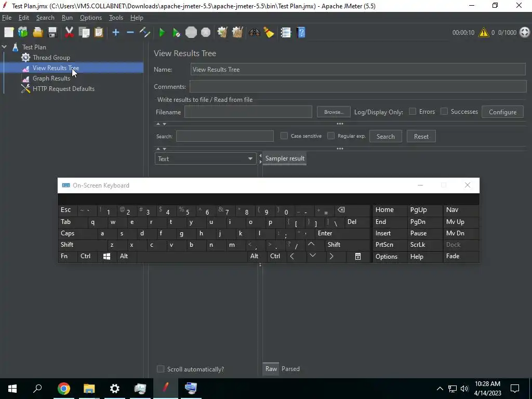Collapse the Test Plan tree node
This screenshot has width=532, height=399.
click(4, 47)
